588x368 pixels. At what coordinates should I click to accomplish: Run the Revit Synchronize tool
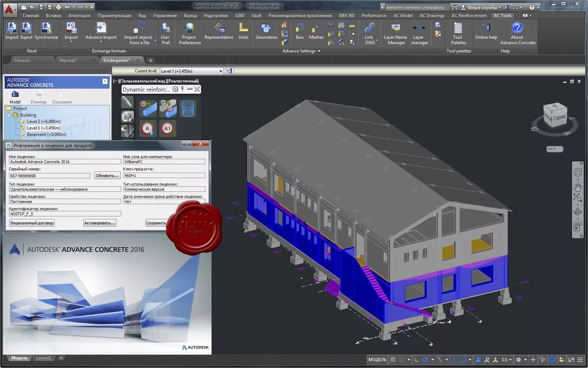[46, 31]
